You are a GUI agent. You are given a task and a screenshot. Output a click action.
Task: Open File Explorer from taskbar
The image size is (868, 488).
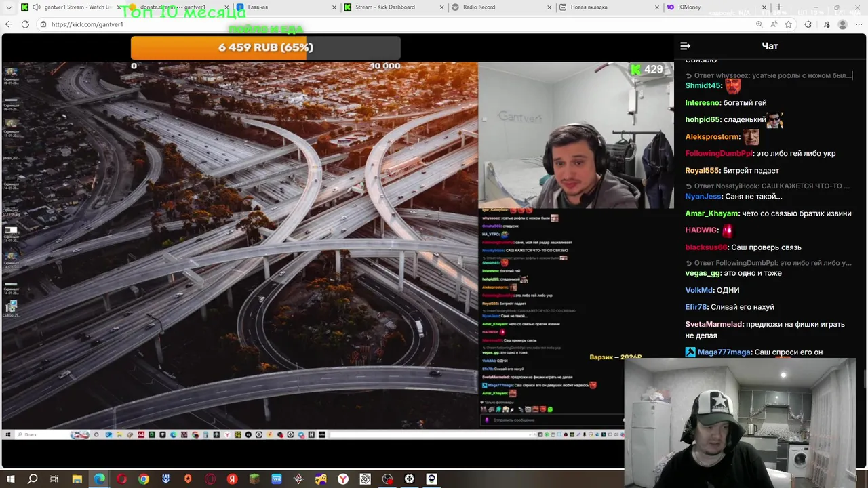77,479
